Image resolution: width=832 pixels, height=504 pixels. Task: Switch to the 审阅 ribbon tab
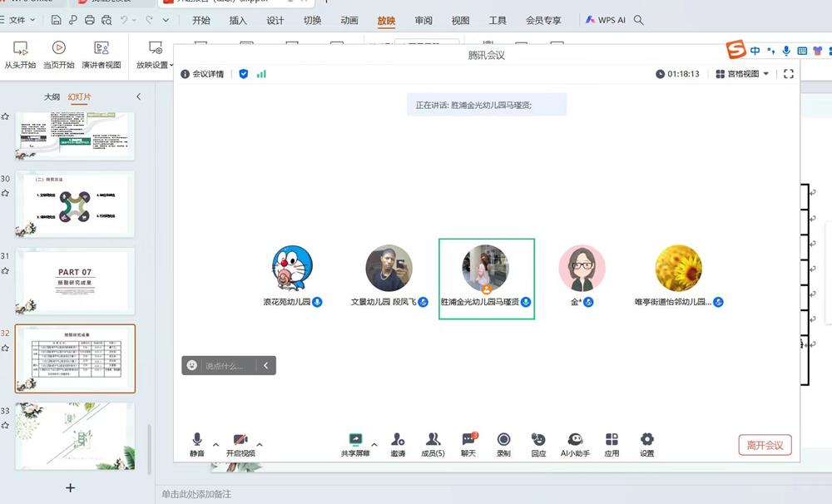click(423, 20)
